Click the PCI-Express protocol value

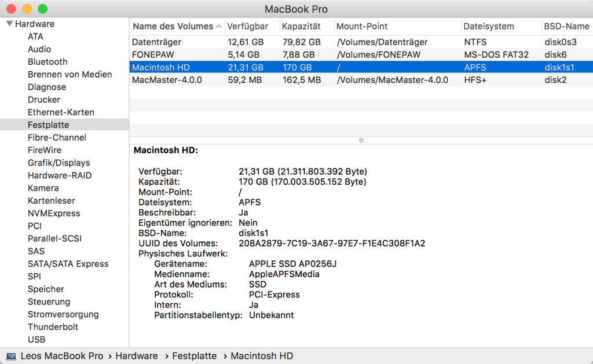tap(274, 295)
